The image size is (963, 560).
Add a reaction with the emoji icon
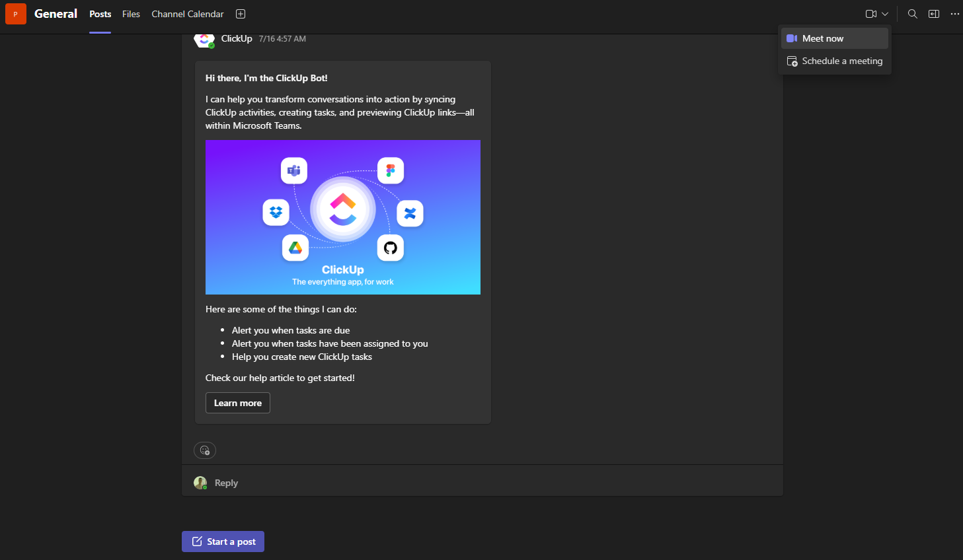click(205, 450)
